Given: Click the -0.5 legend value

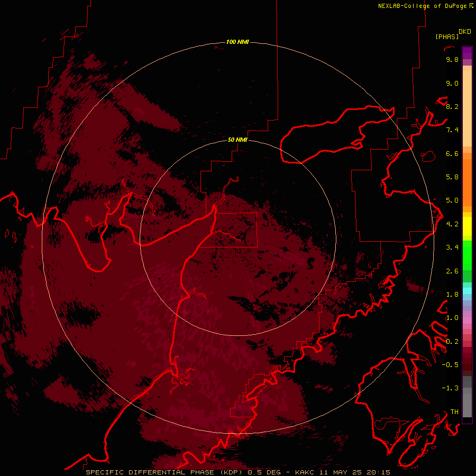Looking at the screenshot, I should point(450,365).
